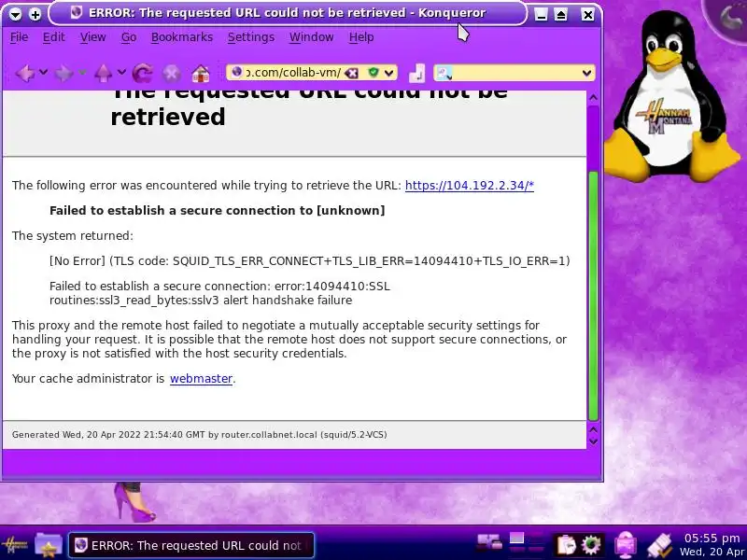
Task: Click the green security shield in address bar
Action: (373, 73)
